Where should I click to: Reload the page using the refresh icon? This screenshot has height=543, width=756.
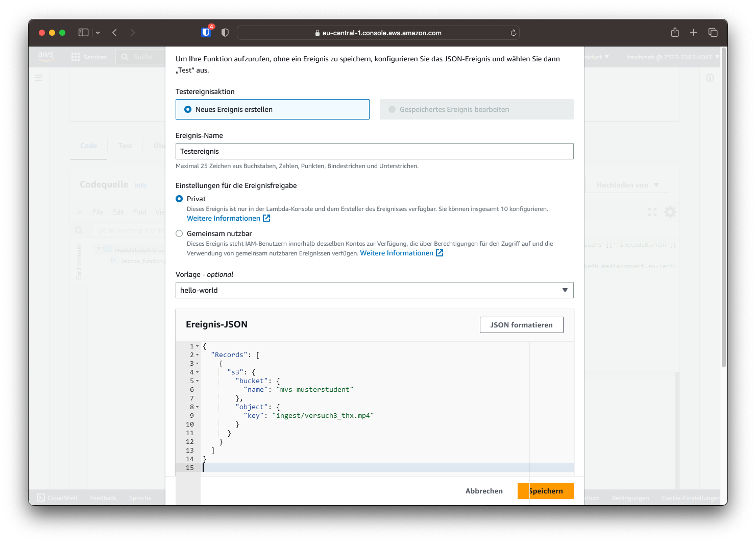pyautogui.click(x=514, y=33)
